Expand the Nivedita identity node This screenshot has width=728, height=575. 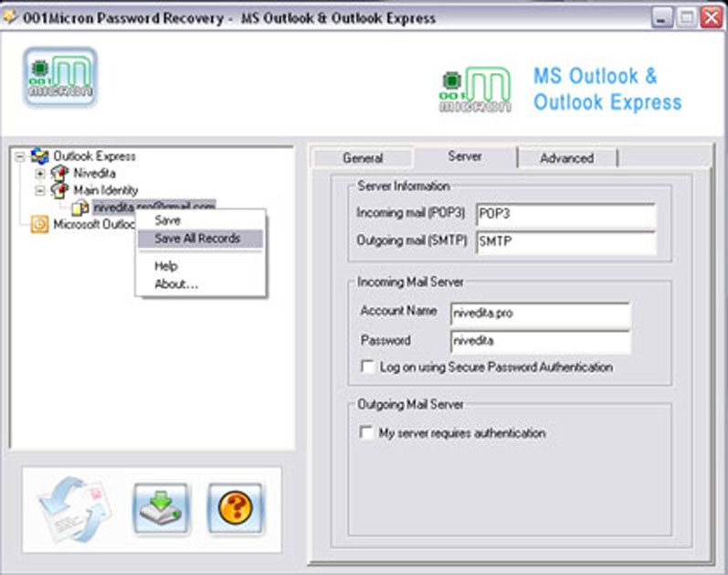tap(40, 174)
